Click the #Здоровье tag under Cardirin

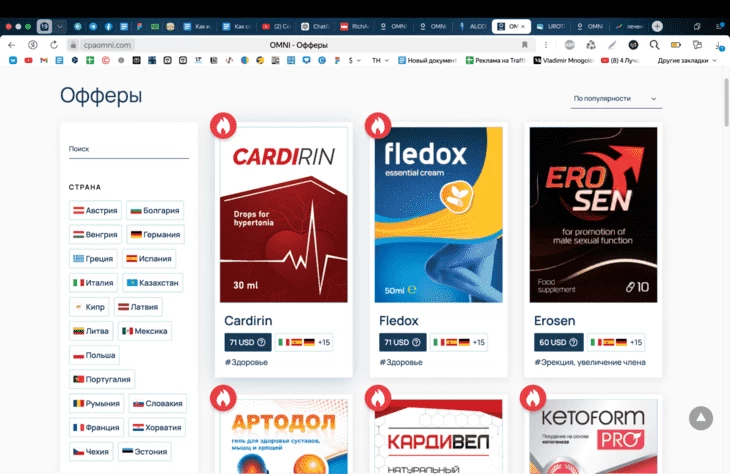(246, 362)
